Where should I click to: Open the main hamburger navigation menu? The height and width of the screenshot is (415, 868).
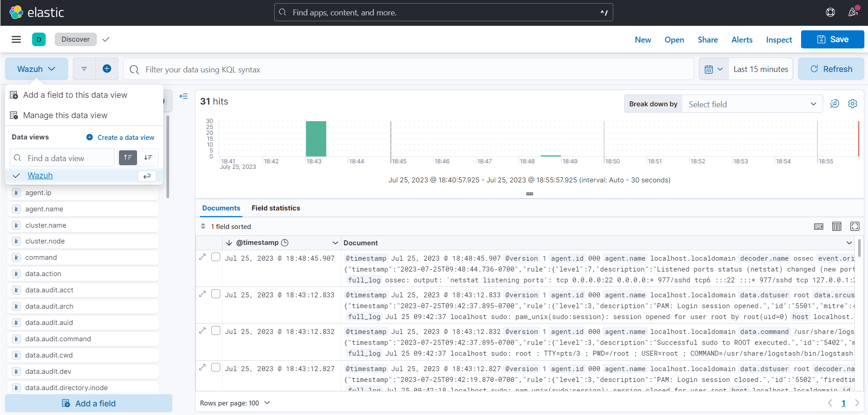pyautogui.click(x=16, y=39)
